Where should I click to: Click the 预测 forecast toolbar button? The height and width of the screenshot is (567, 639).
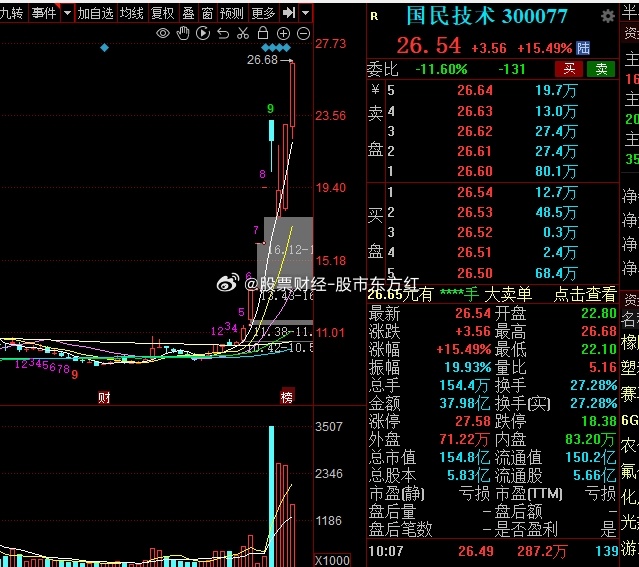coord(231,13)
